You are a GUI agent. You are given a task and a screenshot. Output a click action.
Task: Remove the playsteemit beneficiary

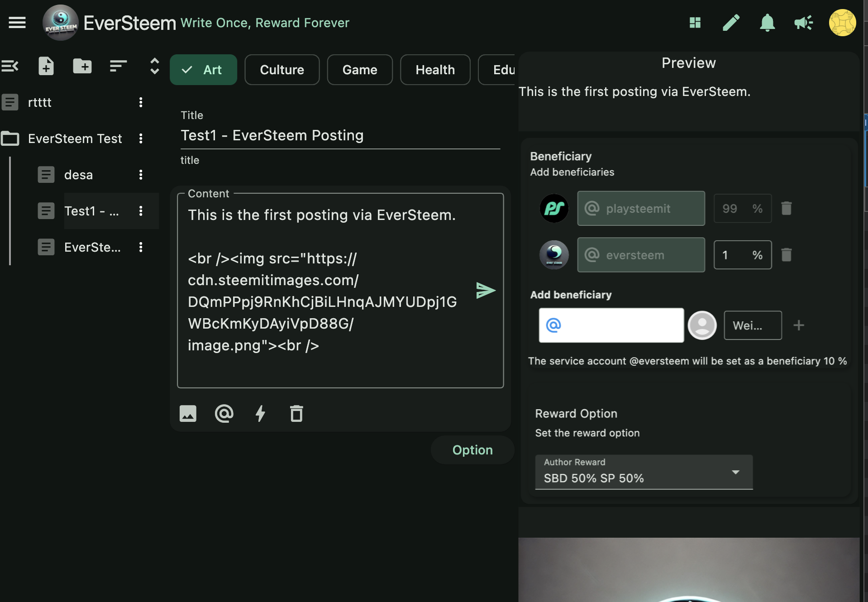(787, 208)
